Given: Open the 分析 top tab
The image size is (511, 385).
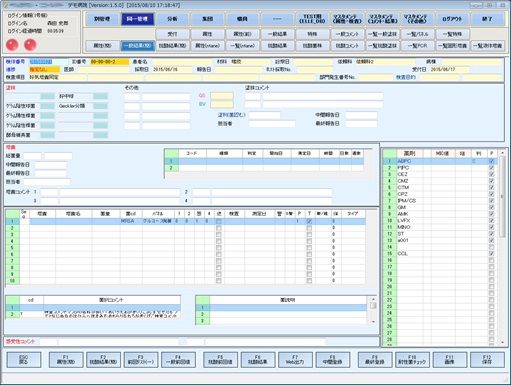Looking at the screenshot, I should point(172,19).
